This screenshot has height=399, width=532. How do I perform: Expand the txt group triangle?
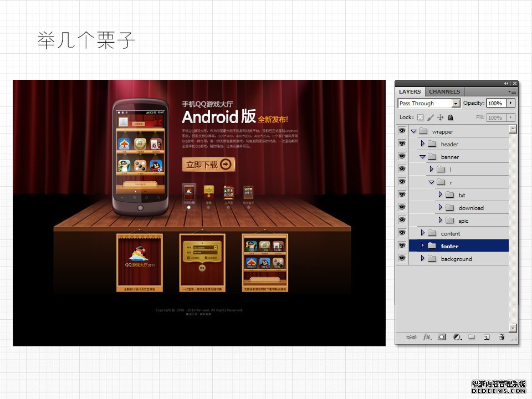click(x=440, y=195)
